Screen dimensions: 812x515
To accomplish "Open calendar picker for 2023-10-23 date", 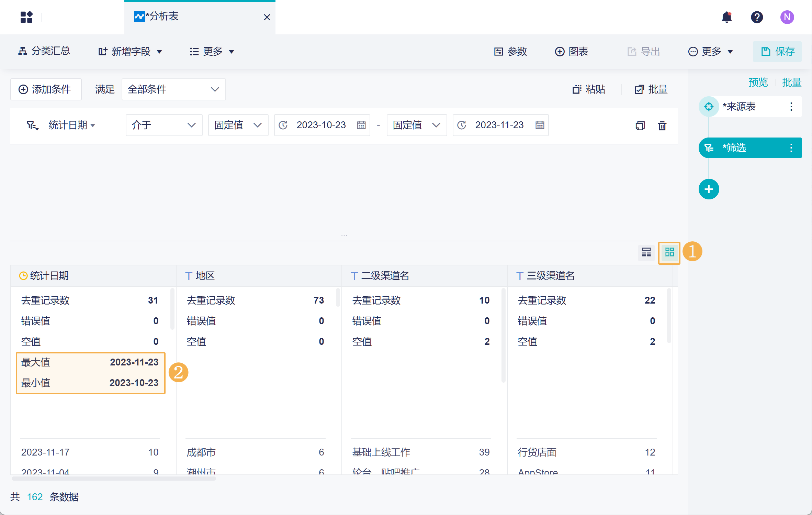I will pos(361,125).
